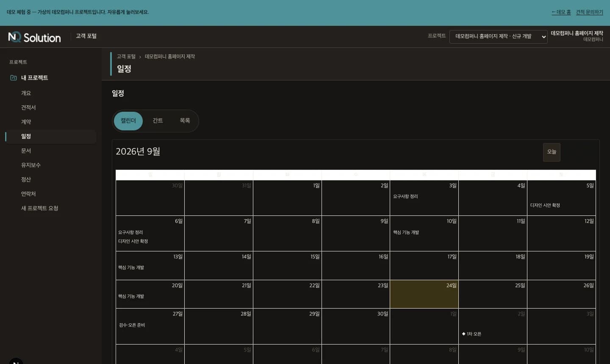Select the highlighted 24일 calendar cell

click(424, 294)
